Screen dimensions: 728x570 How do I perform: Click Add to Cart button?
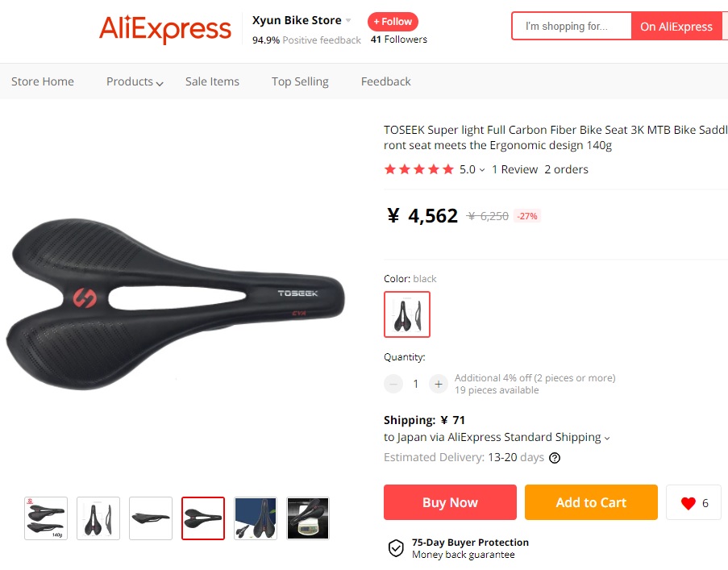[x=591, y=502]
